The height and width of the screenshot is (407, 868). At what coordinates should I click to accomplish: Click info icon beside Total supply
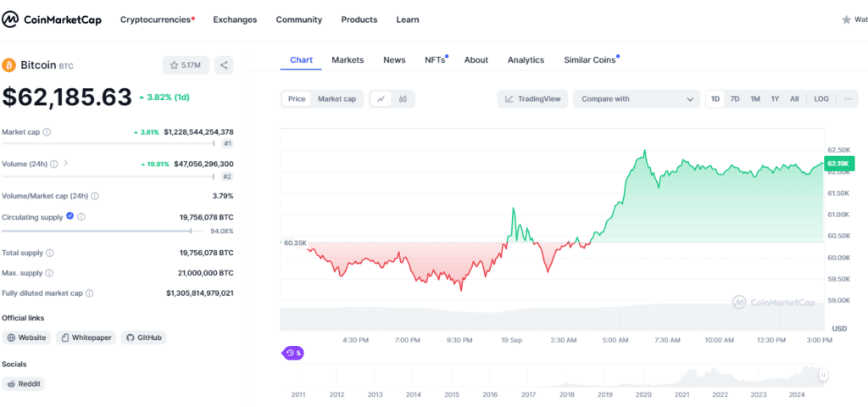49,253
